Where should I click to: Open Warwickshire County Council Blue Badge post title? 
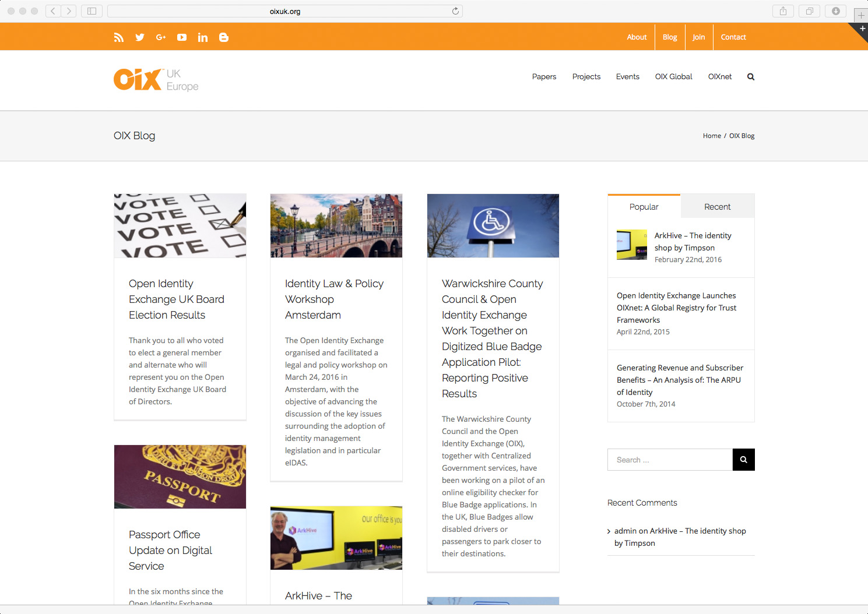pos(493,338)
